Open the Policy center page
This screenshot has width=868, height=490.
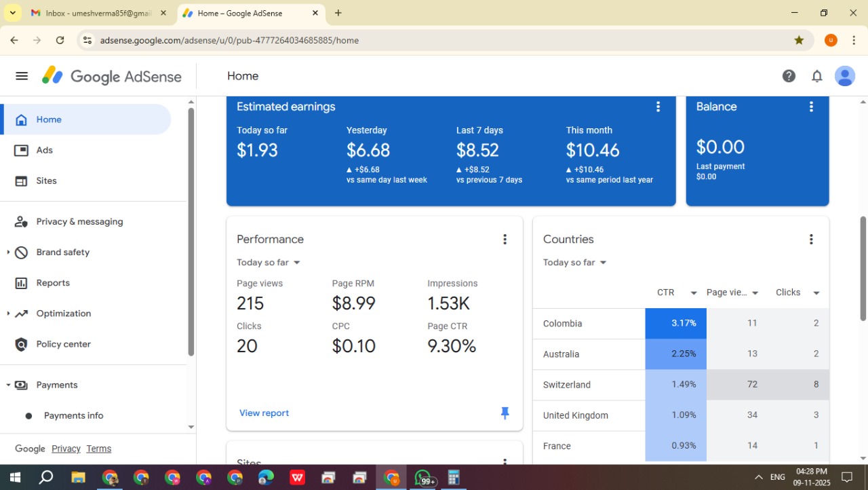[x=63, y=344]
